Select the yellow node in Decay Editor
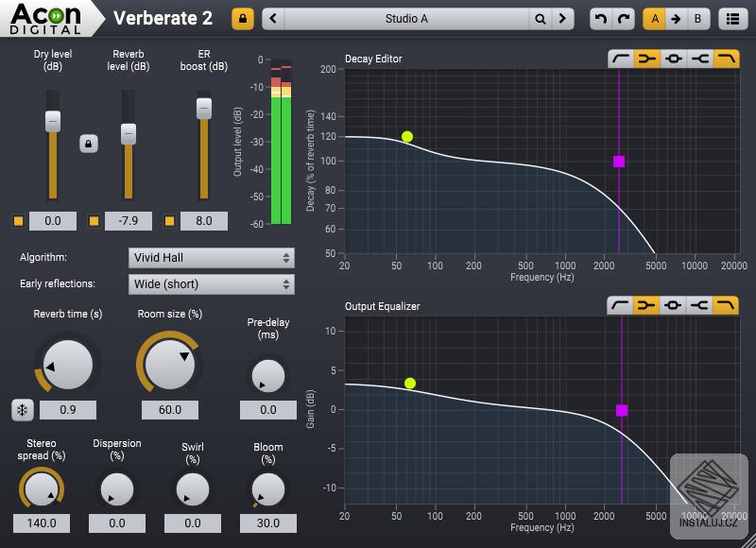 407,137
